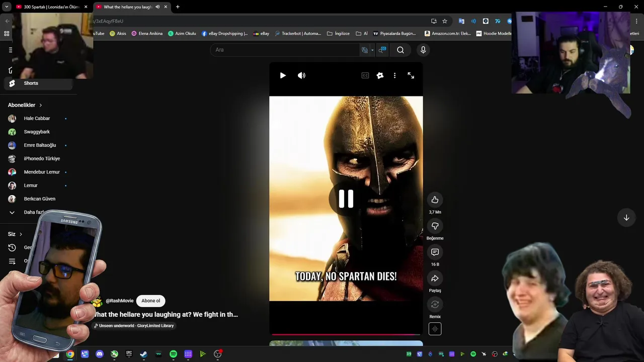The height and width of the screenshot is (362, 644).
Task: Open the Chrome apps grid icon
Action: (7, 34)
